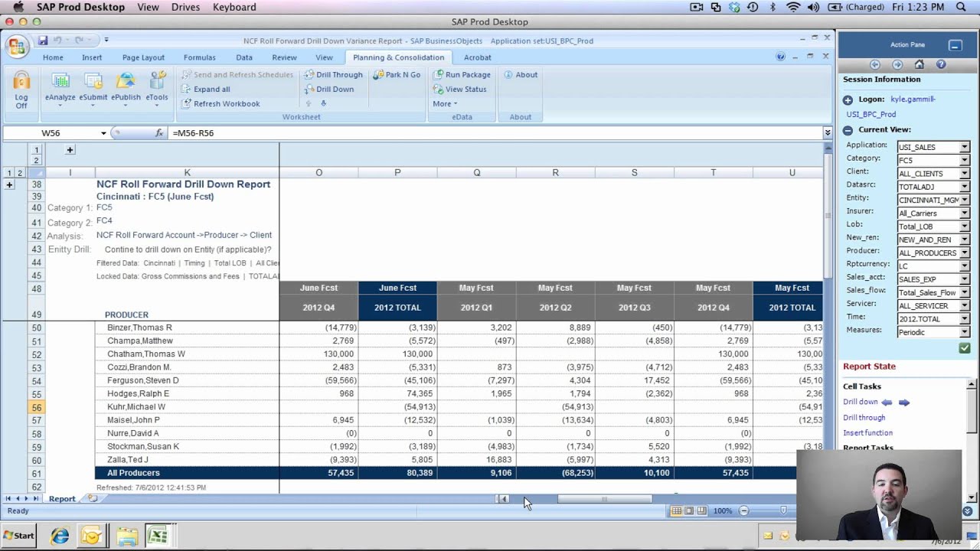
Task: Go to Action Pane home
Action: tap(920, 64)
